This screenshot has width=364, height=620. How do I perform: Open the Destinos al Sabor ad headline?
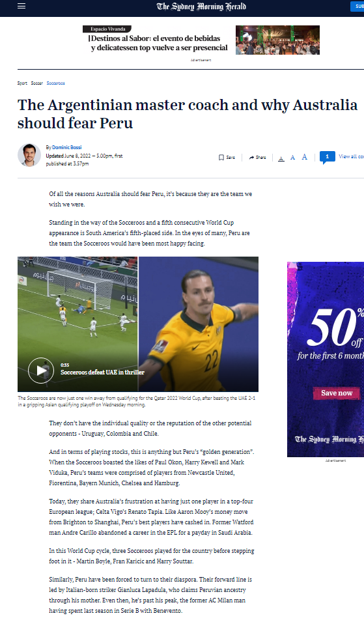[x=158, y=43]
